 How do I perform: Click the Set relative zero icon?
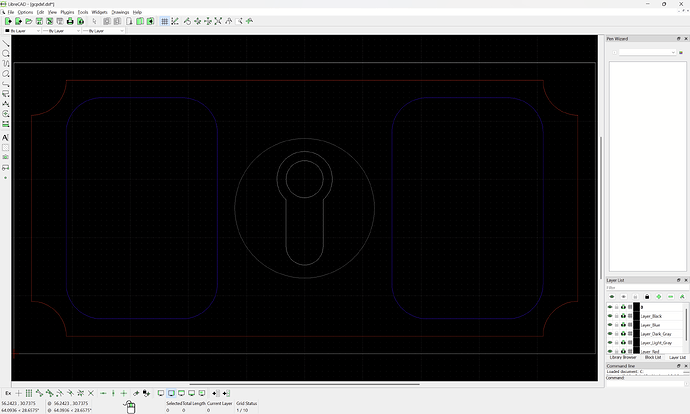(x=136, y=393)
